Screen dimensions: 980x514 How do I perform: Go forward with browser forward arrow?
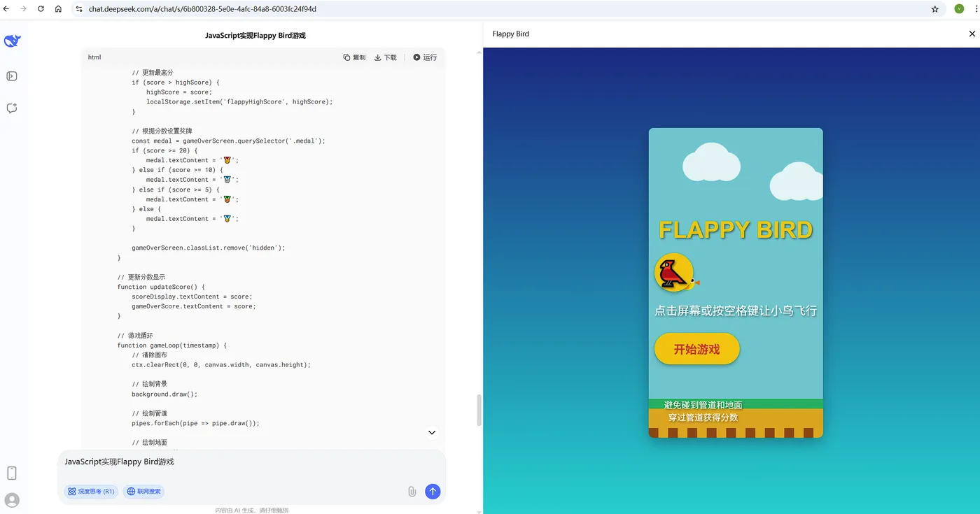coord(23,9)
